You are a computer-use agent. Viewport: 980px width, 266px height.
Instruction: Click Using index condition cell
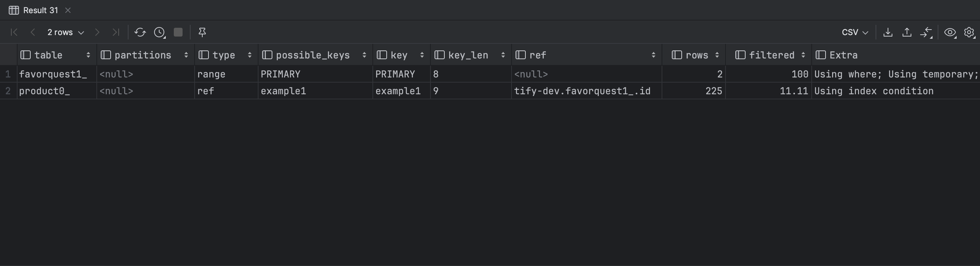pyautogui.click(x=896, y=91)
